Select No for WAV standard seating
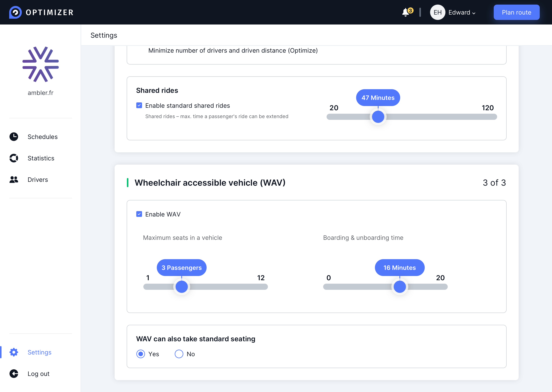 [179, 354]
